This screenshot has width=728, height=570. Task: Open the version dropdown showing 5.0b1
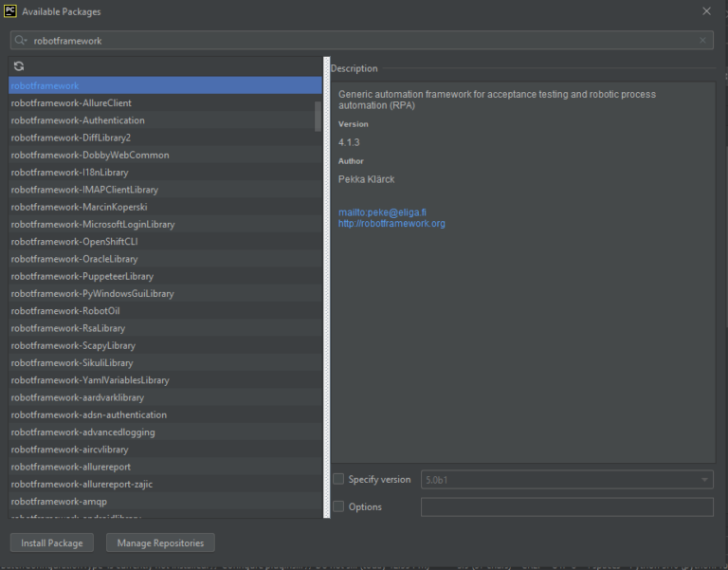point(567,480)
